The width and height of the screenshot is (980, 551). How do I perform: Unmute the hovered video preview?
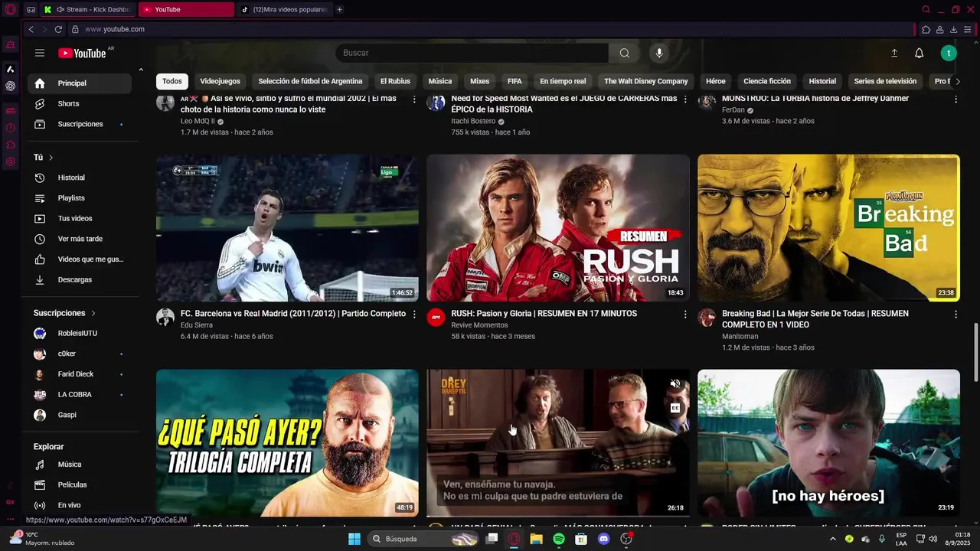click(675, 384)
